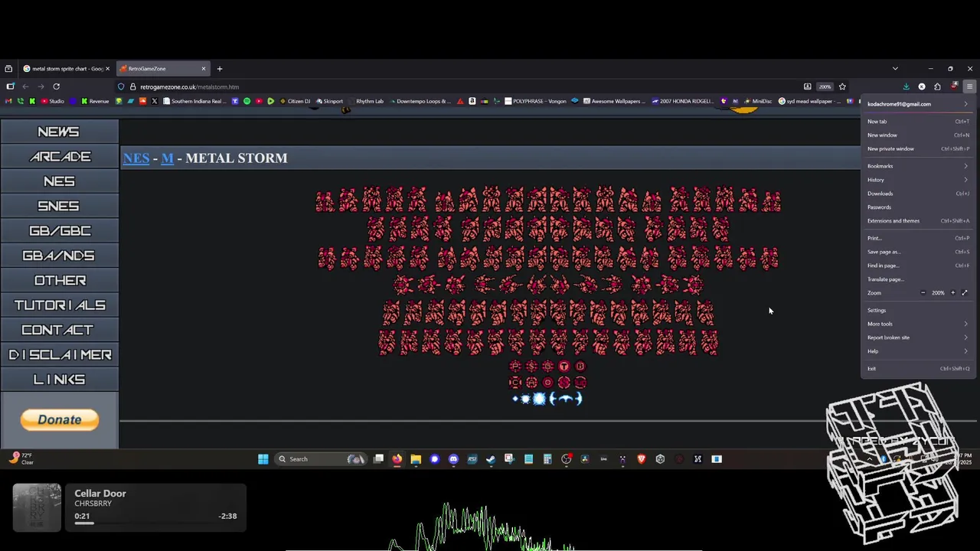Open the sidebar toggle icon near back button
The width and height of the screenshot is (980, 551).
(x=10, y=86)
